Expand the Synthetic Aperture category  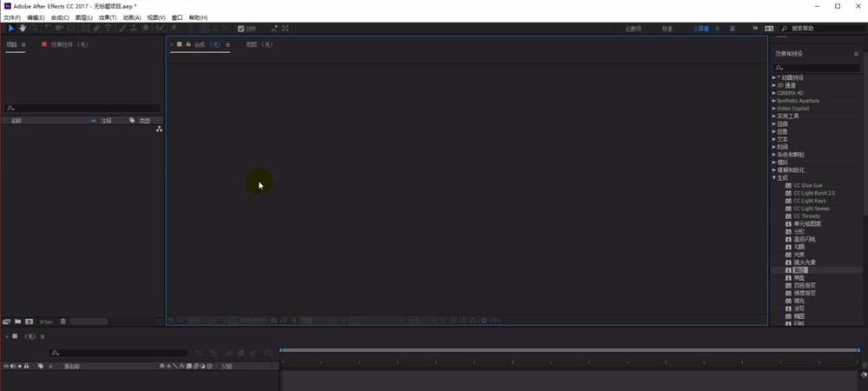pyautogui.click(x=774, y=101)
